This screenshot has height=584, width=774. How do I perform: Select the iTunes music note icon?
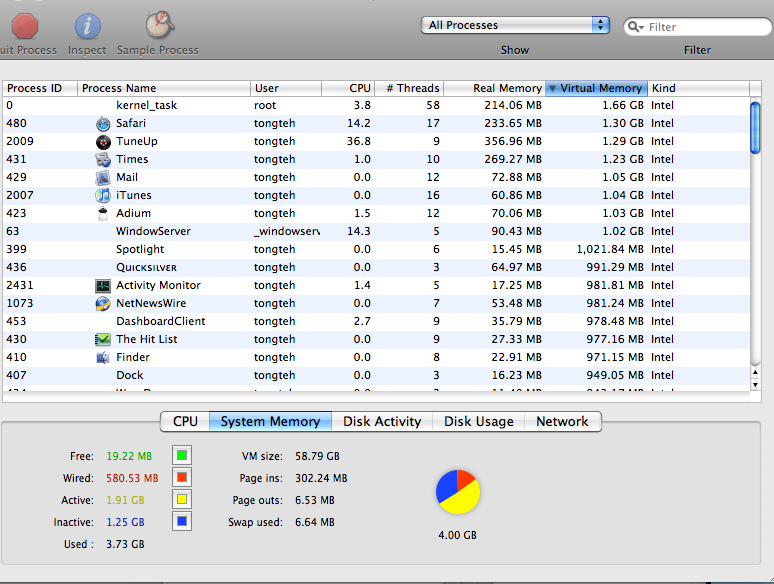[103, 195]
